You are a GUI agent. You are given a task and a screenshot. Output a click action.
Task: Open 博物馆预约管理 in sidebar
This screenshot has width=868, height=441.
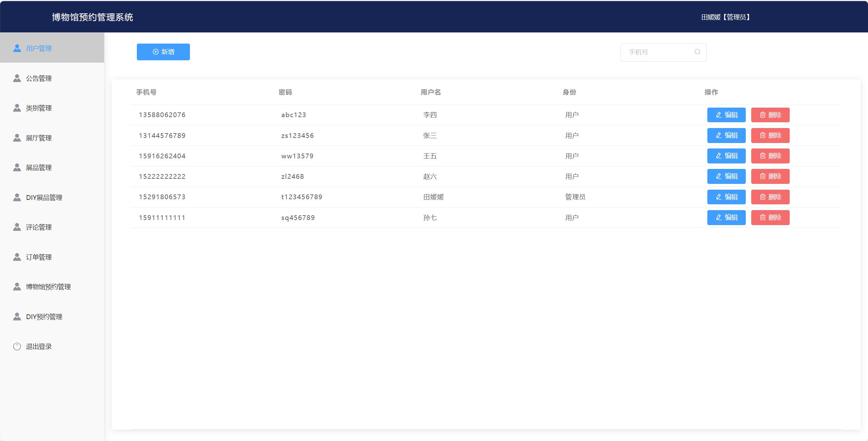coord(48,287)
